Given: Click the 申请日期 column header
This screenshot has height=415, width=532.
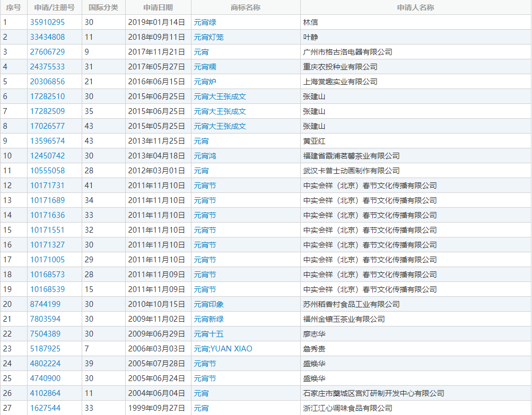Looking at the screenshot, I should click(158, 7).
